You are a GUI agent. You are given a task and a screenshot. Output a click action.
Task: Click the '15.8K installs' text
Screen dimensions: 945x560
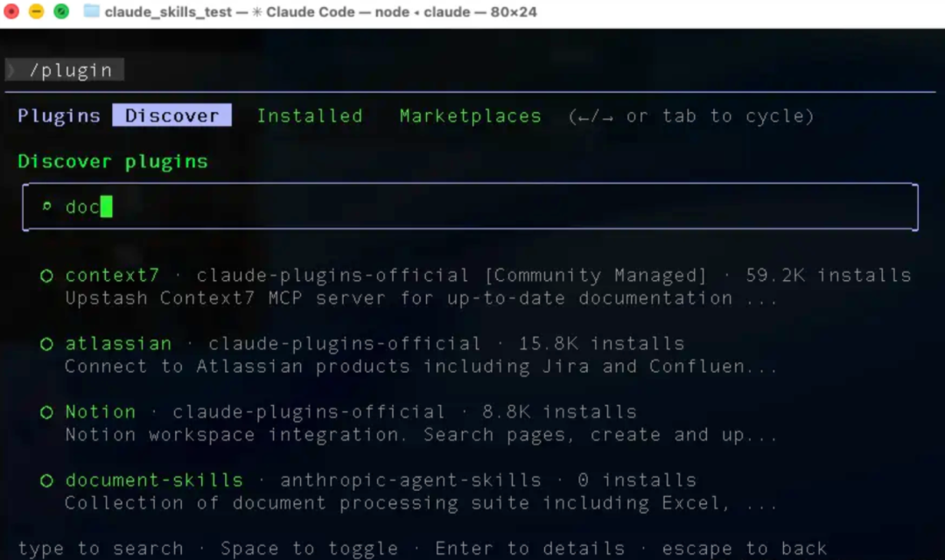tap(601, 343)
